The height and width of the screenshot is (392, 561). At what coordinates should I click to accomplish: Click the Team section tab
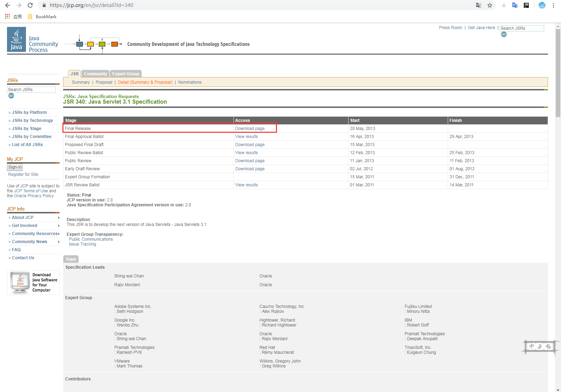pos(71,259)
